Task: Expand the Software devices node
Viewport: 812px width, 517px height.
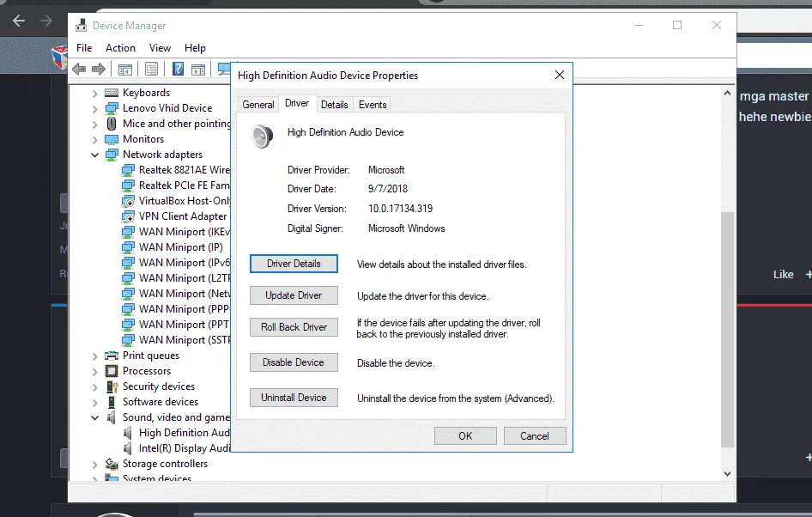Action: tap(94, 403)
